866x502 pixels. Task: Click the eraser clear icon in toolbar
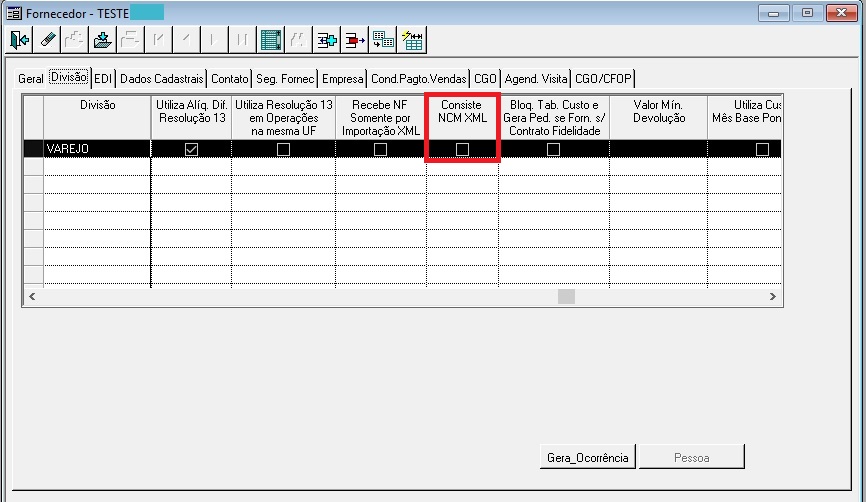pos(47,40)
